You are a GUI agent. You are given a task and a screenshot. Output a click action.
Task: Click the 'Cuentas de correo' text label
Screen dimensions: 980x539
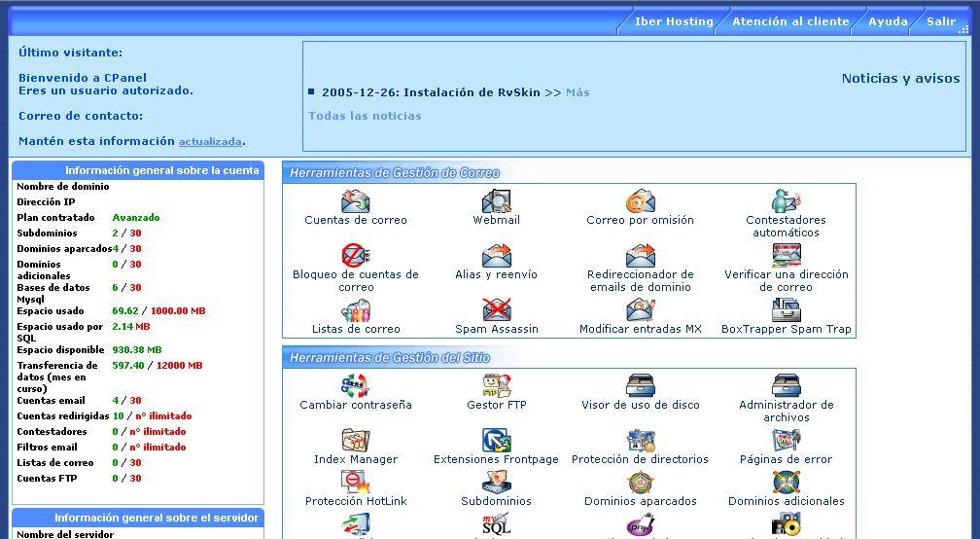[x=356, y=220]
